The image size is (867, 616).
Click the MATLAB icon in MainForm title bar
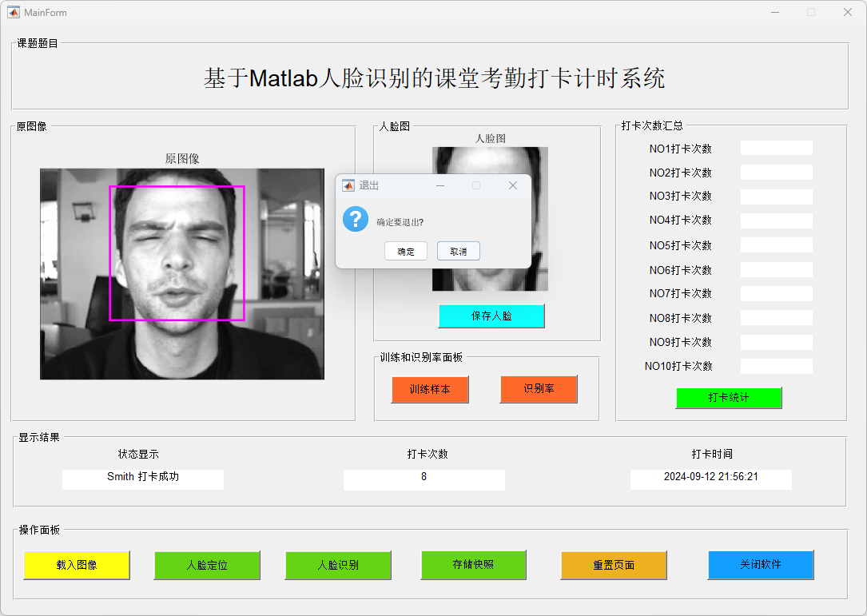[x=14, y=12]
